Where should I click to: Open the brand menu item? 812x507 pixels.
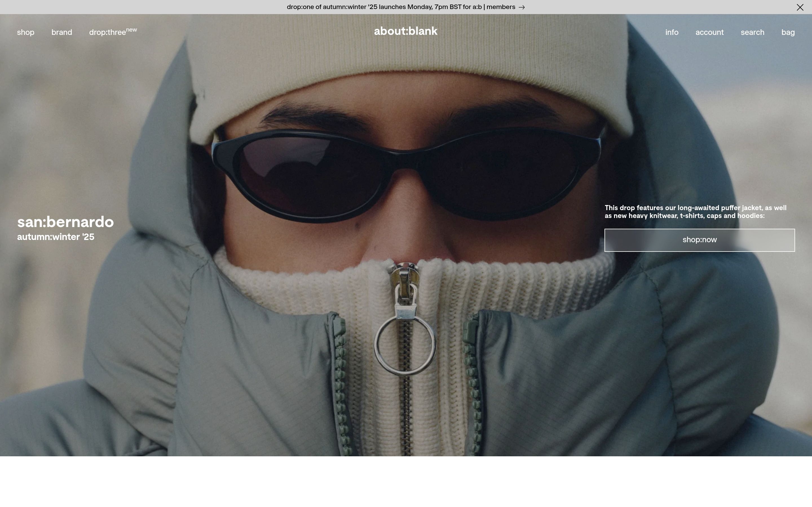pyautogui.click(x=62, y=32)
